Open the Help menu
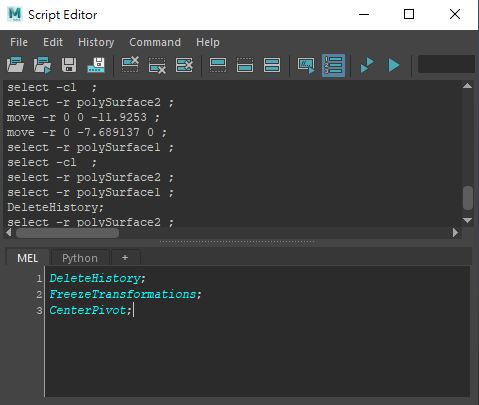Image resolution: width=479 pixels, height=405 pixels. (208, 42)
